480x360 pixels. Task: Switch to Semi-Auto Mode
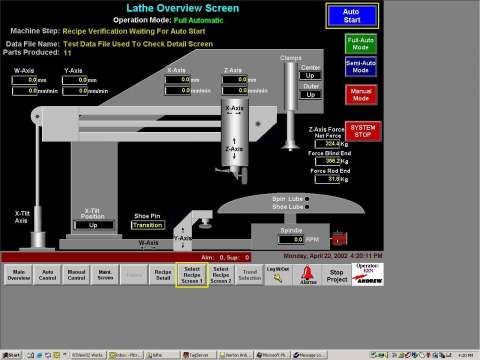361,67
